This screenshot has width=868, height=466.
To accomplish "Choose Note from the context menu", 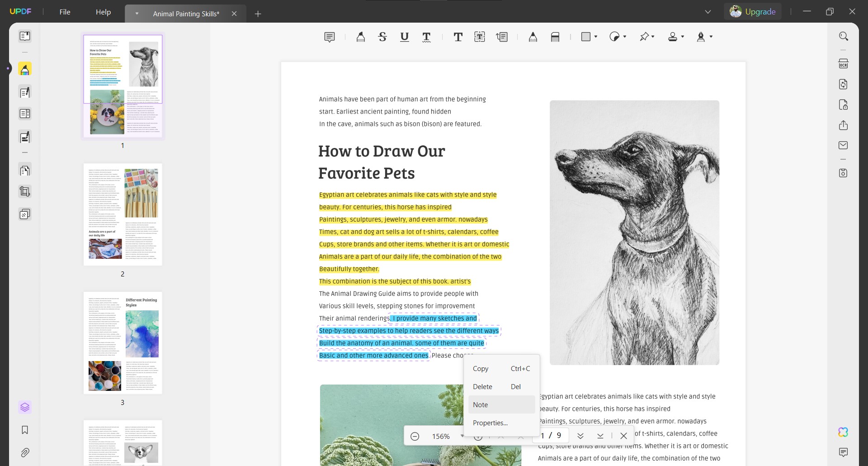I will coord(480,404).
